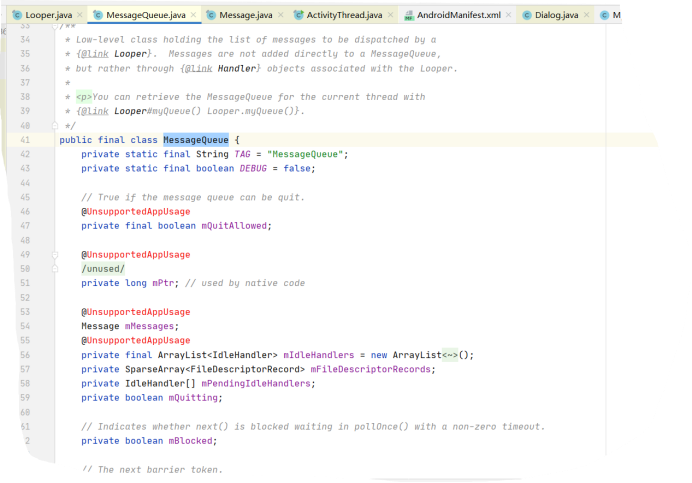The width and height of the screenshot is (692, 483).
Task: Toggle fold marker at line 49
Action: tap(55, 255)
